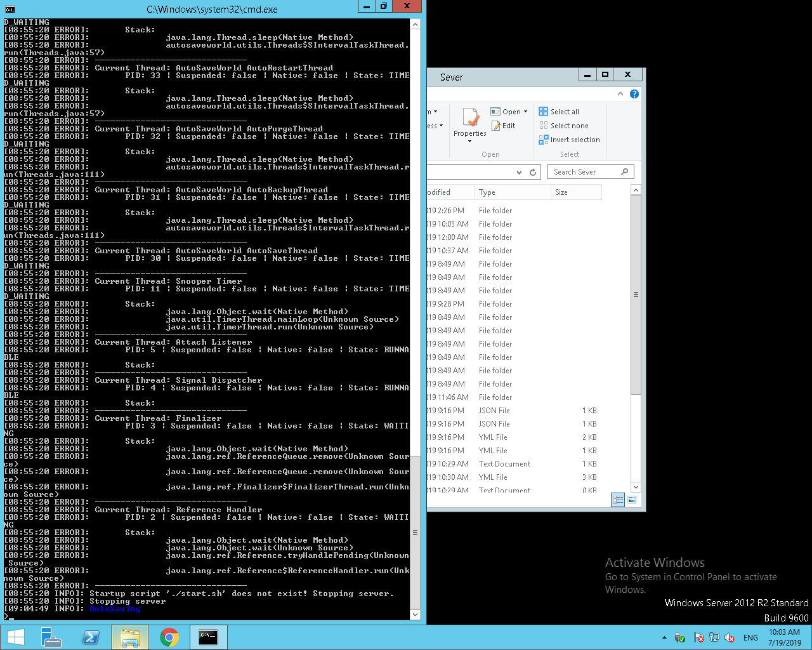The image size is (812, 650).
Task: Open the Action Center flag tray icon
Action: pos(698,637)
